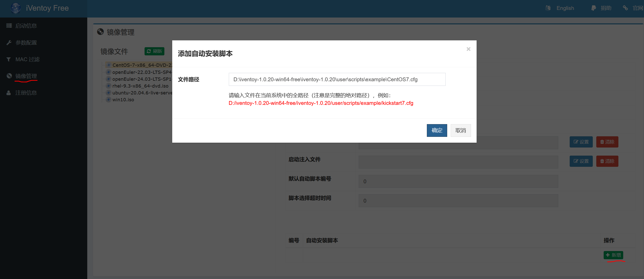Click the MAC filter funnel icon
The width and height of the screenshot is (644, 279).
pos(9,59)
